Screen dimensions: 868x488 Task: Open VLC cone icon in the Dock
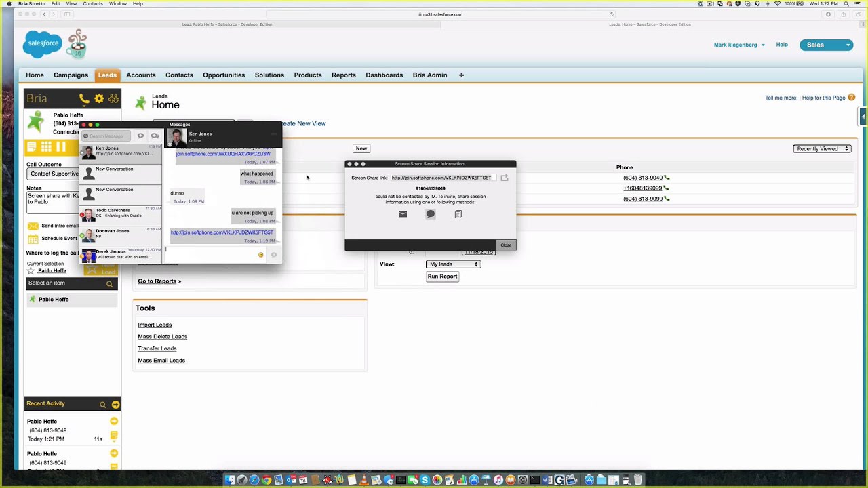point(363,480)
